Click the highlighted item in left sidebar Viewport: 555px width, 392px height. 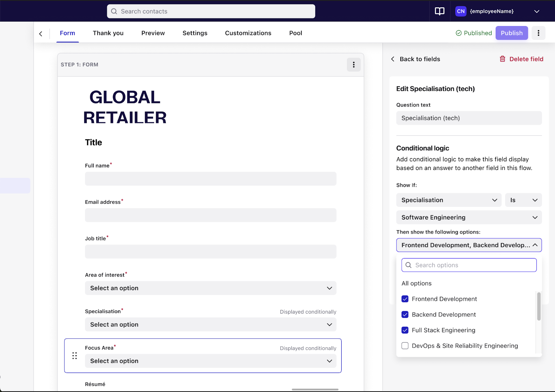pos(15,186)
